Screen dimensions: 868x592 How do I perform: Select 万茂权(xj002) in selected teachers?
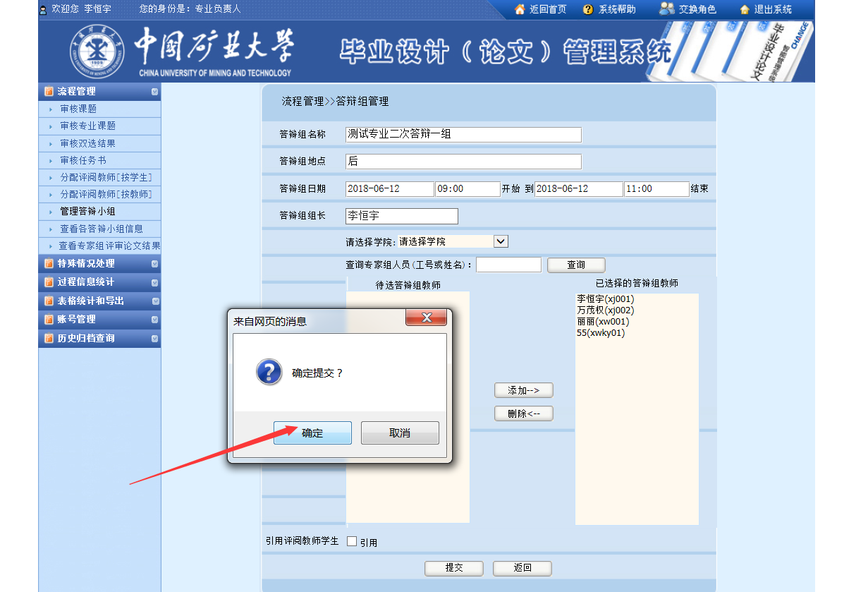point(605,310)
